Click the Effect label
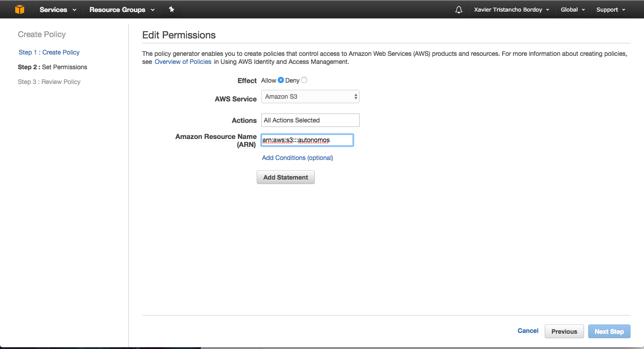This screenshot has height=349, width=644. point(247,81)
